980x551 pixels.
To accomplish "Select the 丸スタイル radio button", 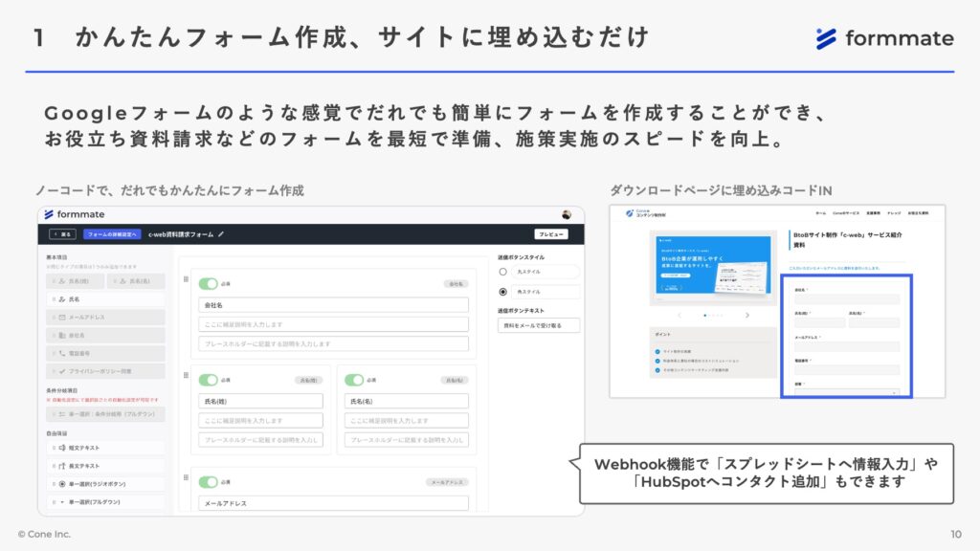I will point(502,272).
